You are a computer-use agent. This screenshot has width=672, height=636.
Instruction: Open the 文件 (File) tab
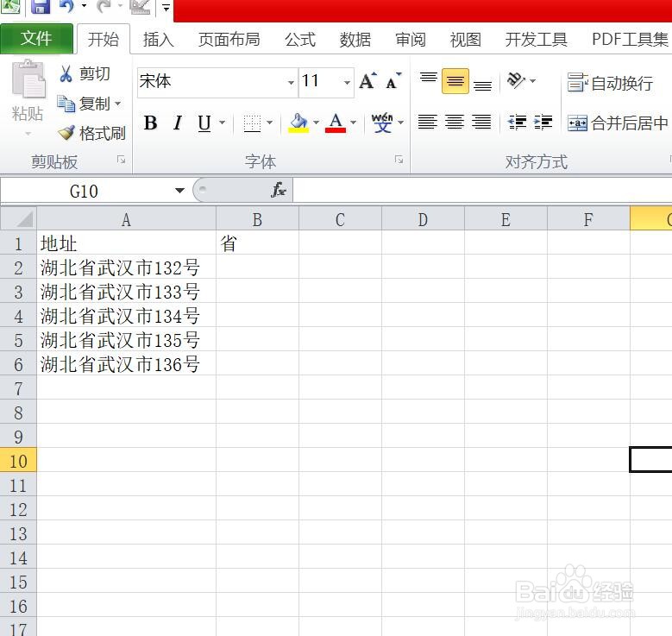[x=36, y=39]
